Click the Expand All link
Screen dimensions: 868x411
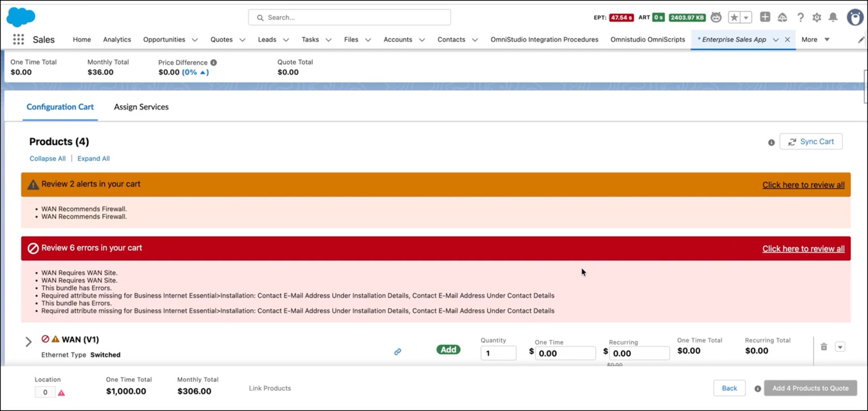tap(93, 159)
